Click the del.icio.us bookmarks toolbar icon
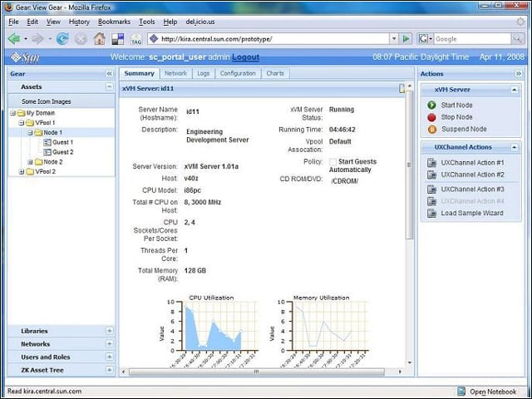The width and height of the screenshot is (532, 399). coord(118,39)
